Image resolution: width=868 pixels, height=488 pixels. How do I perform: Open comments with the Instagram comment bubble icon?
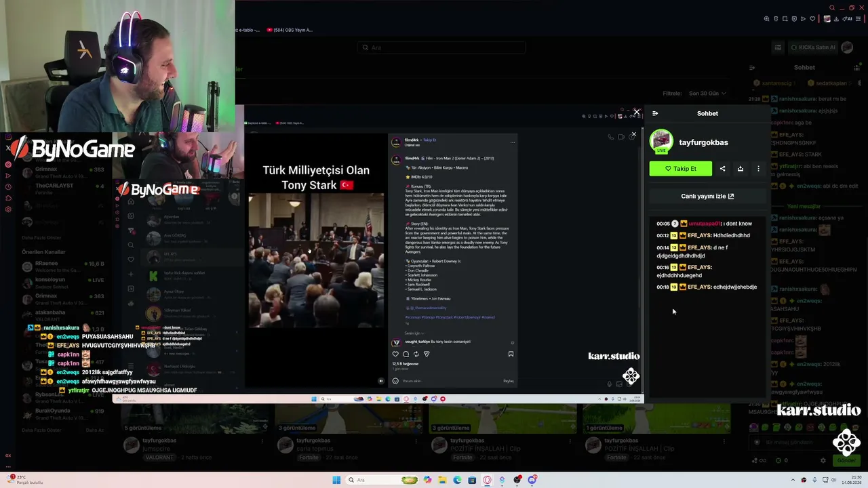(x=406, y=354)
